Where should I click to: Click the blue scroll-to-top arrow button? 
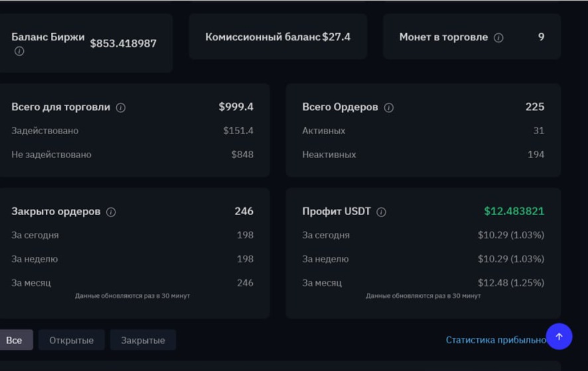[559, 336]
